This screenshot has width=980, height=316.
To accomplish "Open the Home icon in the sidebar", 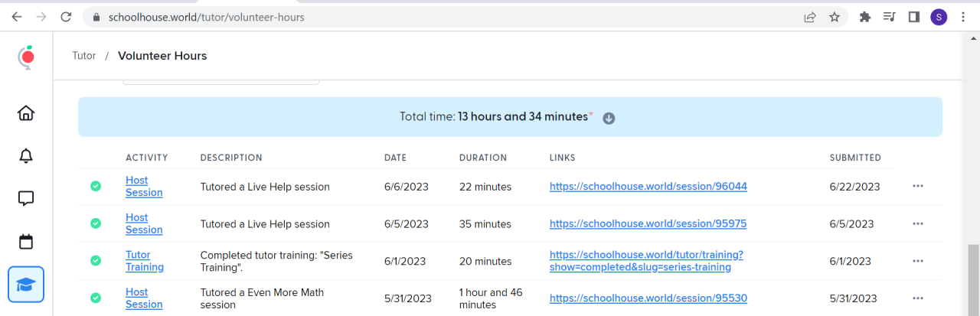I will (x=26, y=113).
